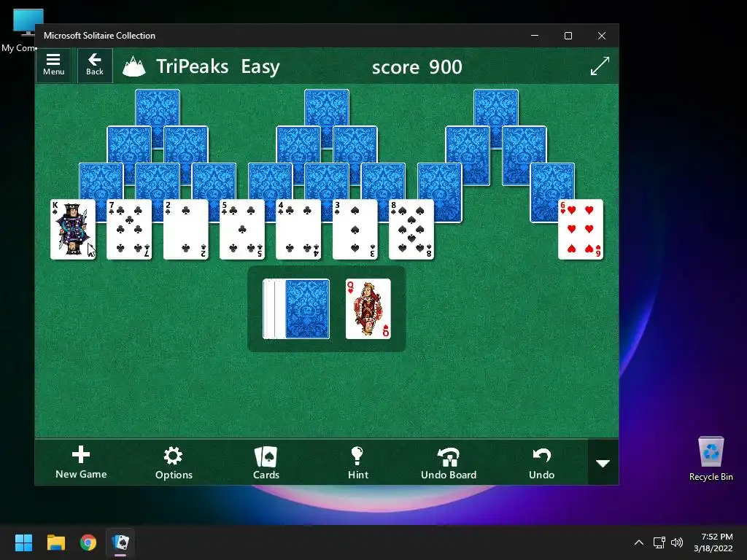Click Solitaire Collection taskbar icon

(x=120, y=542)
